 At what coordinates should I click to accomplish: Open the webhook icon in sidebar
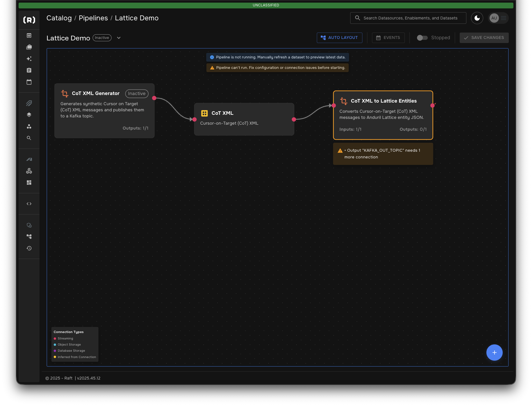(x=29, y=171)
